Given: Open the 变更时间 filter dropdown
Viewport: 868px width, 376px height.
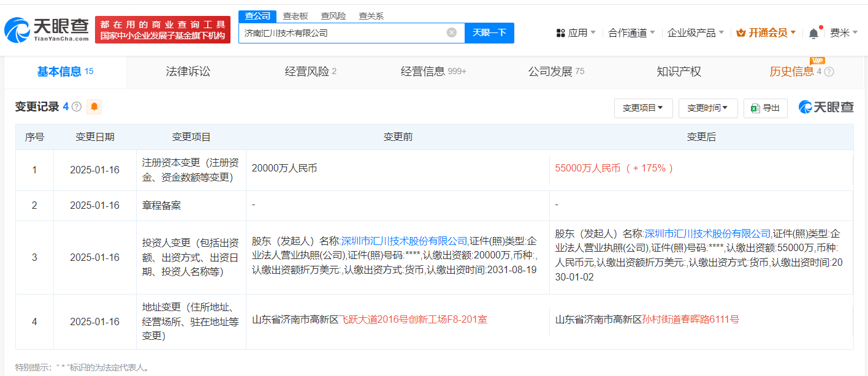Looking at the screenshot, I should coord(707,108).
